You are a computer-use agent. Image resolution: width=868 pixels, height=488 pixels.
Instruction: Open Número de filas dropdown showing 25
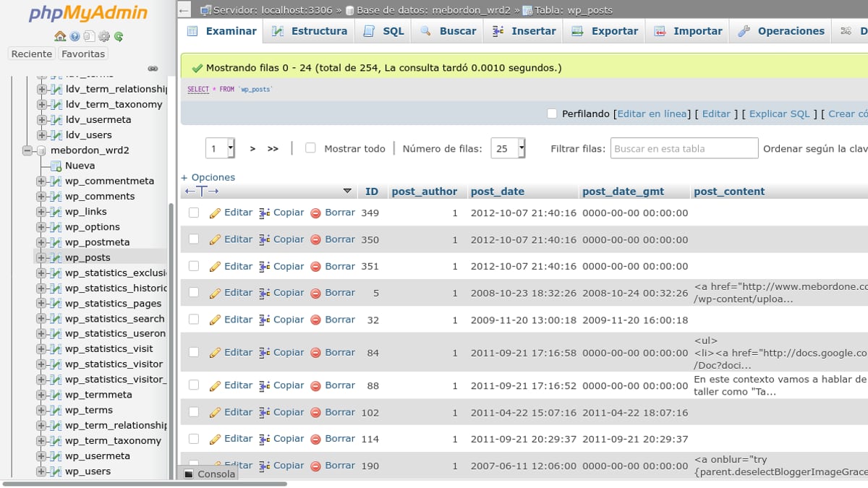point(508,148)
